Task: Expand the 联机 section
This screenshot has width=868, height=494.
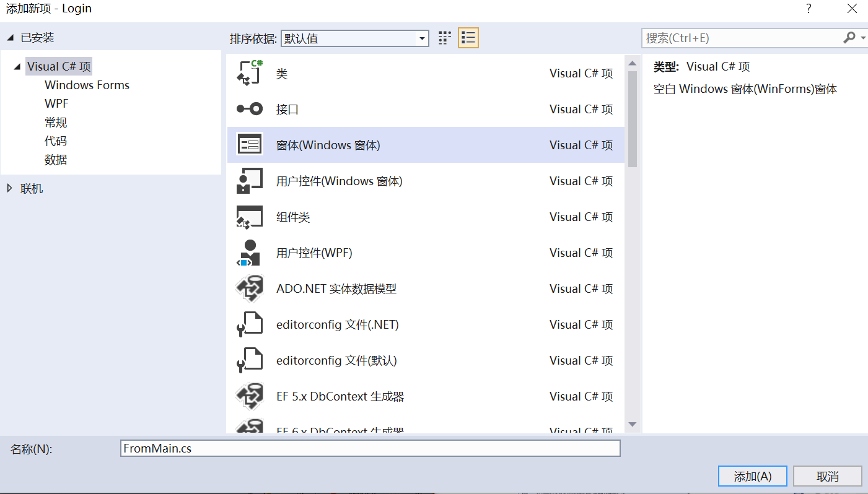Action: coord(10,188)
